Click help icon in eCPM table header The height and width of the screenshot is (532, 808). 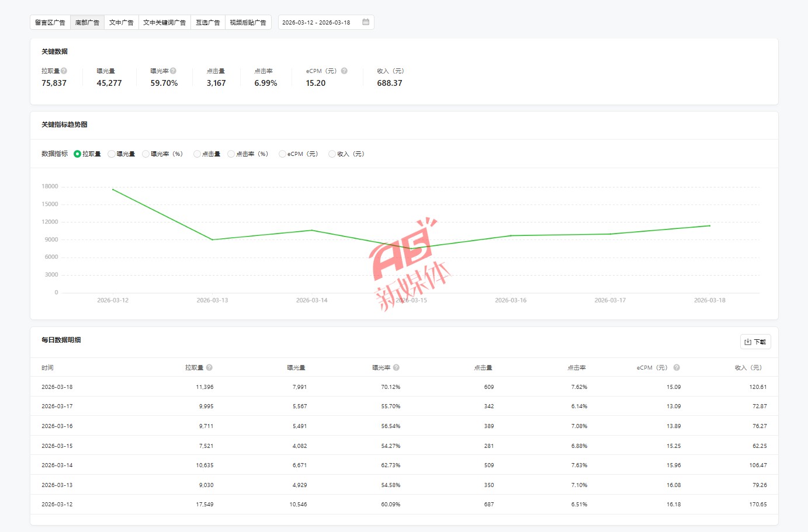point(677,367)
